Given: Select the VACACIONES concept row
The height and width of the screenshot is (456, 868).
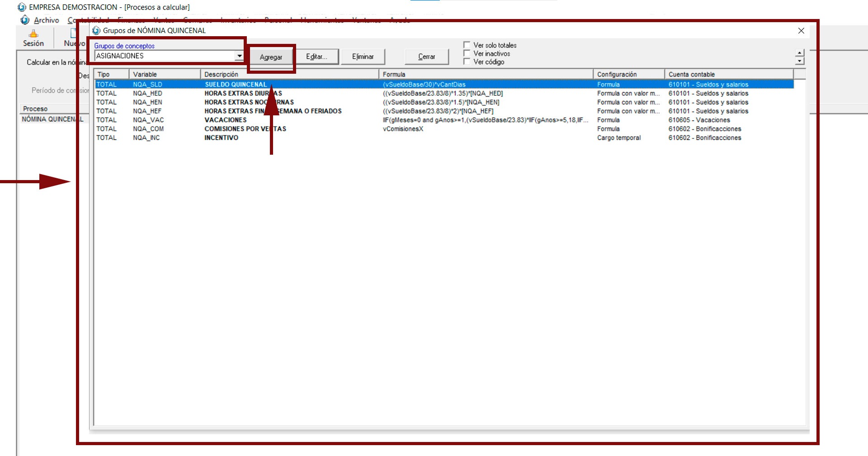Looking at the screenshot, I should pyautogui.click(x=225, y=120).
